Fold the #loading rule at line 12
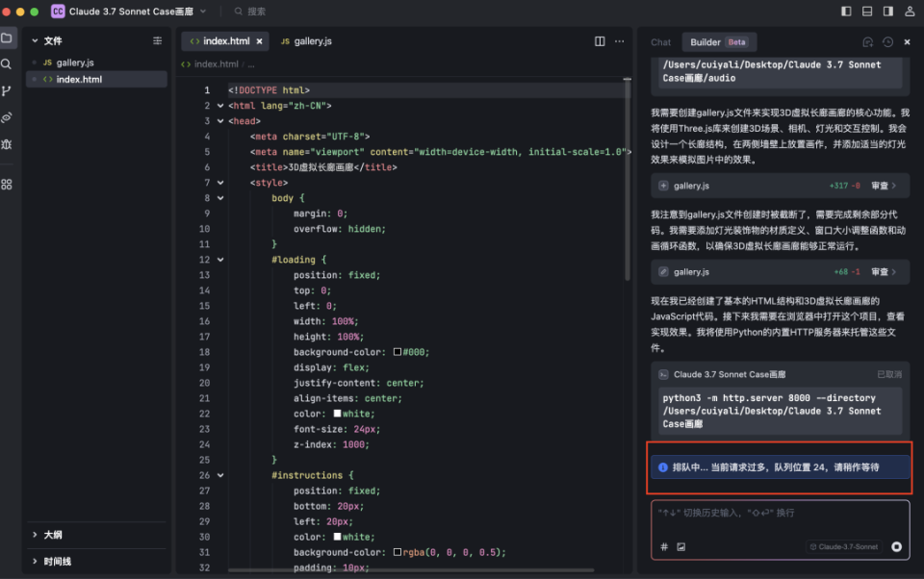 click(x=220, y=260)
